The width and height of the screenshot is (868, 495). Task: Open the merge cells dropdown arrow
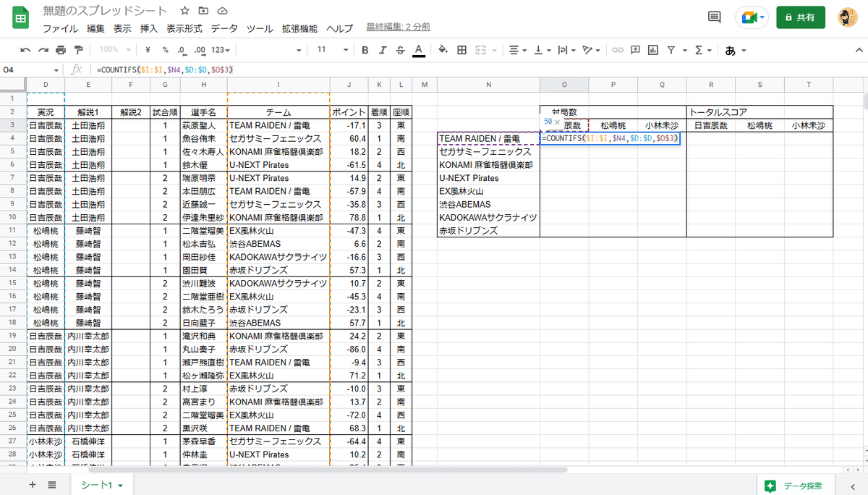point(493,51)
